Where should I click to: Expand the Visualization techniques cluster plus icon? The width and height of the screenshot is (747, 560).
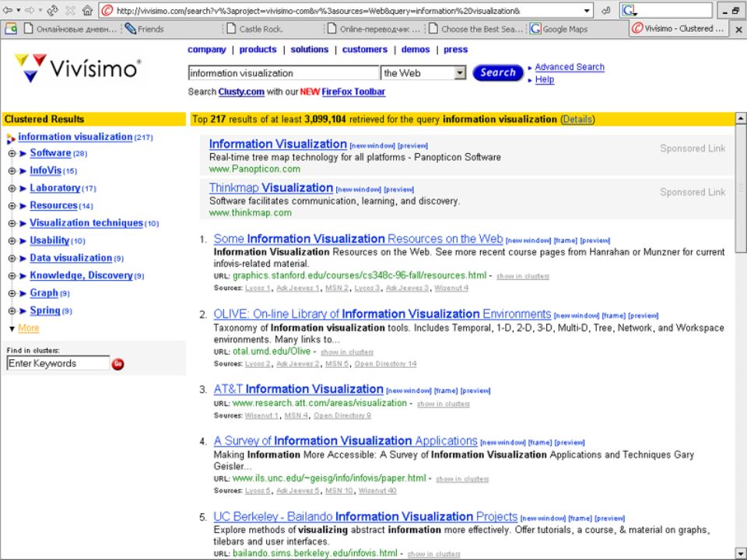click(x=12, y=223)
